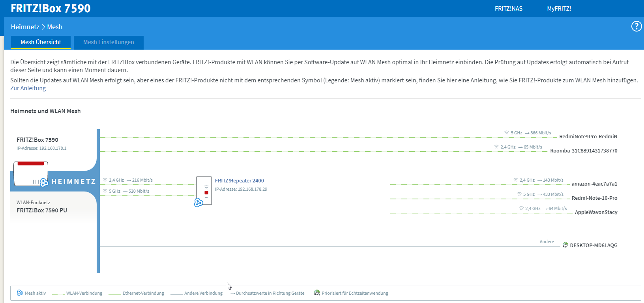
Task: Click the mesh active icon on FRITZ!Box
Action: [44, 182]
